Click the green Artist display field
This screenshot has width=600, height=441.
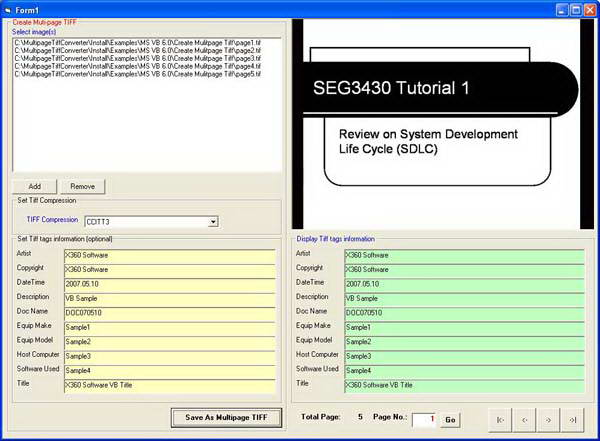(x=465, y=256)
